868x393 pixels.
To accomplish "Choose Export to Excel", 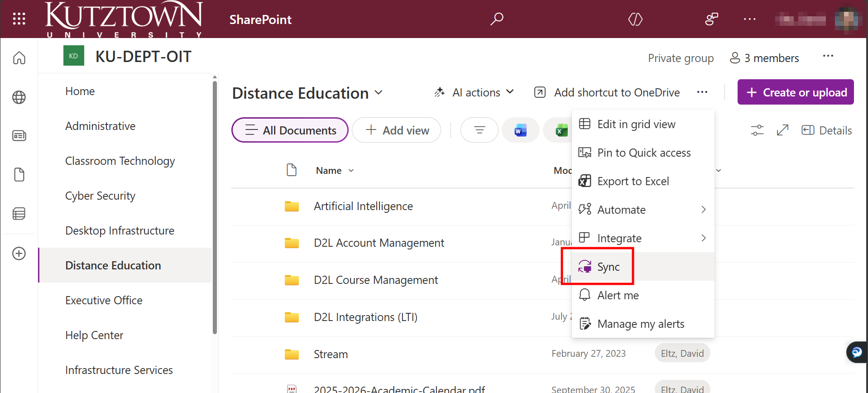I will click(643, 181).
